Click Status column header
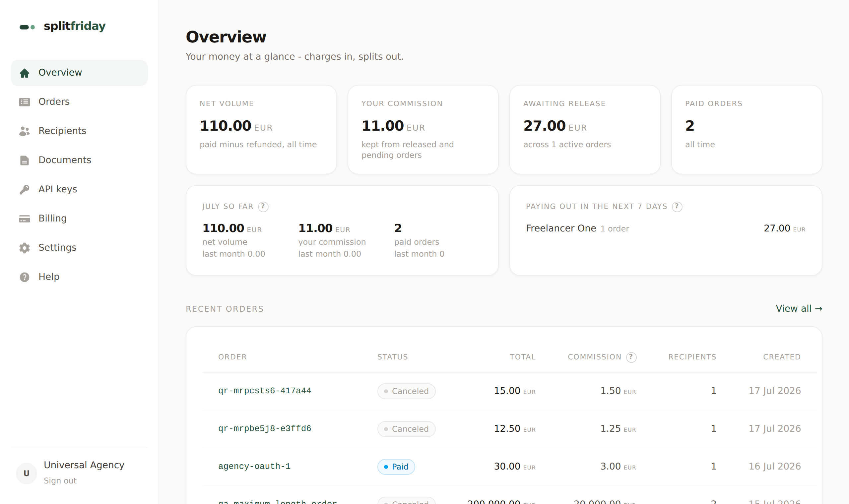 [x=393, y=357]
